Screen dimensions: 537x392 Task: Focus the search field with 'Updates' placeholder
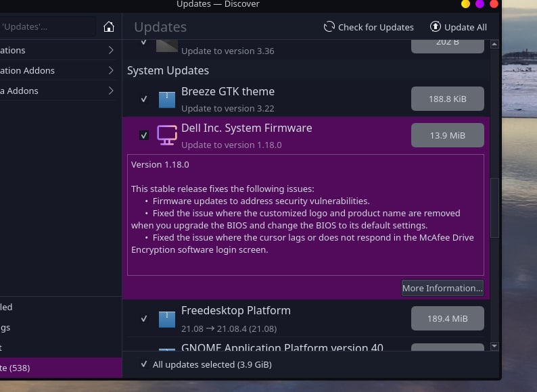coord(48,26)
